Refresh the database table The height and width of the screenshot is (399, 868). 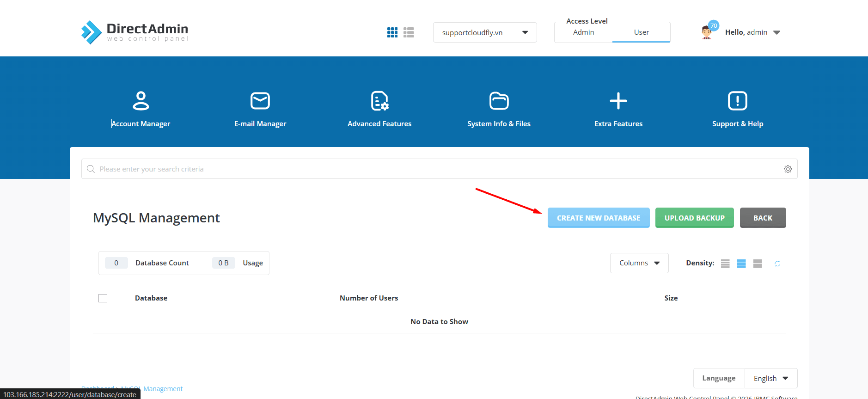[777, 264]
